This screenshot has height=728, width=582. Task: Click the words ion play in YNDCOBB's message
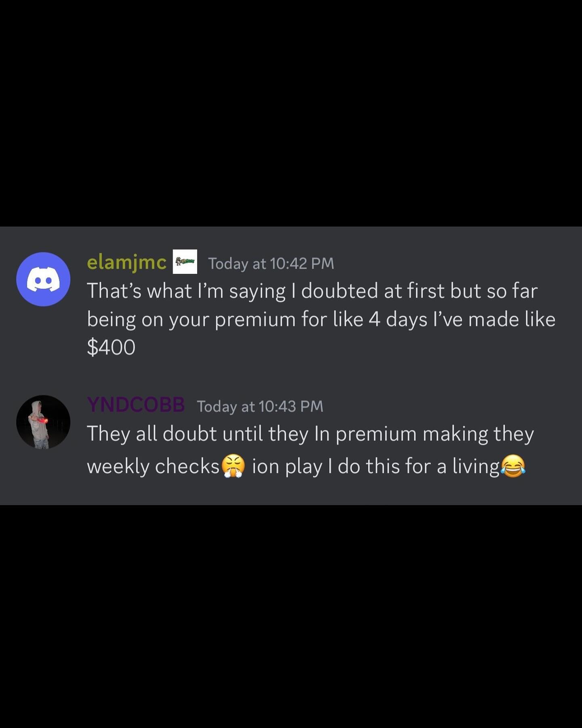[x=287, y=467]
